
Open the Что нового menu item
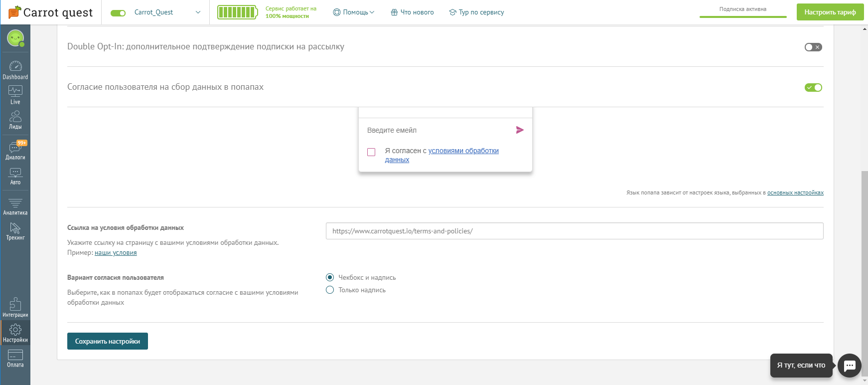412,12
